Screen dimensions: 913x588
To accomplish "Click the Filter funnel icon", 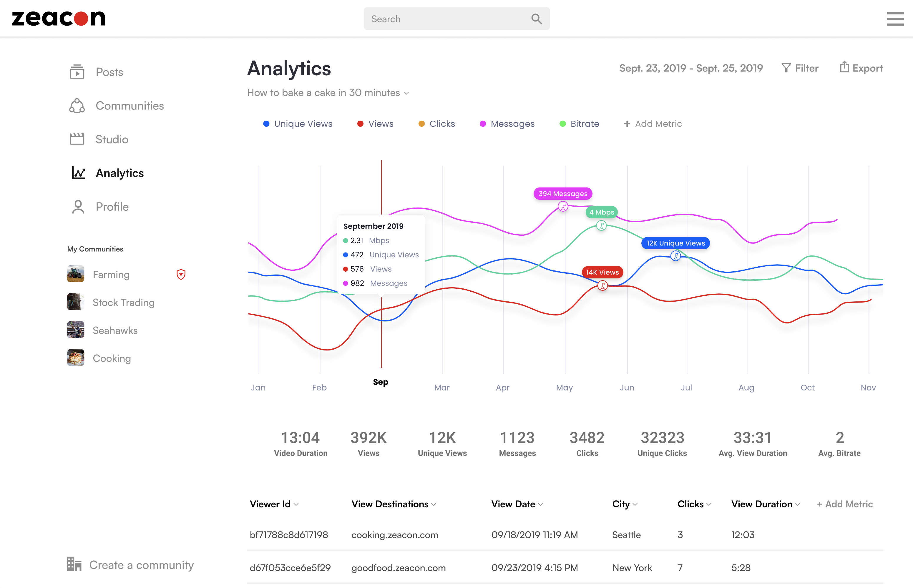I will (786, 68).
